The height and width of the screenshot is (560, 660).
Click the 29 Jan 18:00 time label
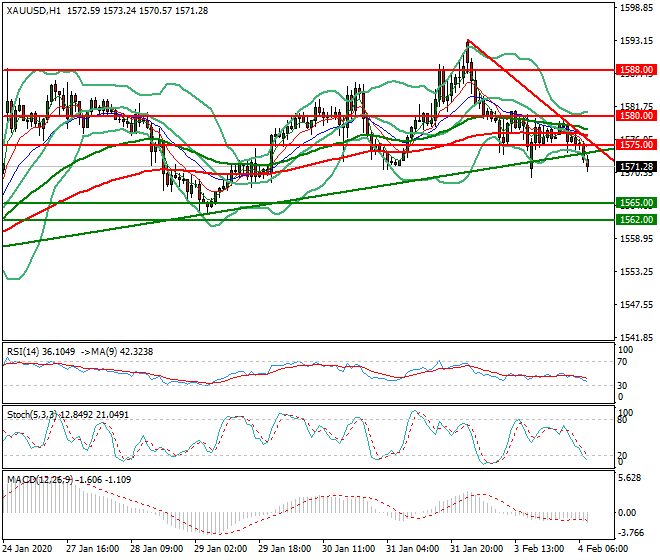tap(284, 549)
